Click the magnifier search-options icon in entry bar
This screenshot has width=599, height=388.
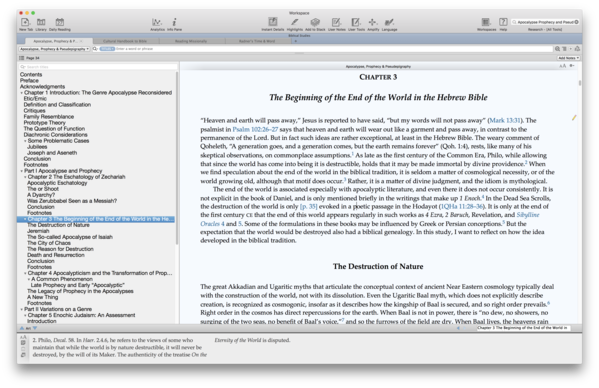click(x=95, y=49)
